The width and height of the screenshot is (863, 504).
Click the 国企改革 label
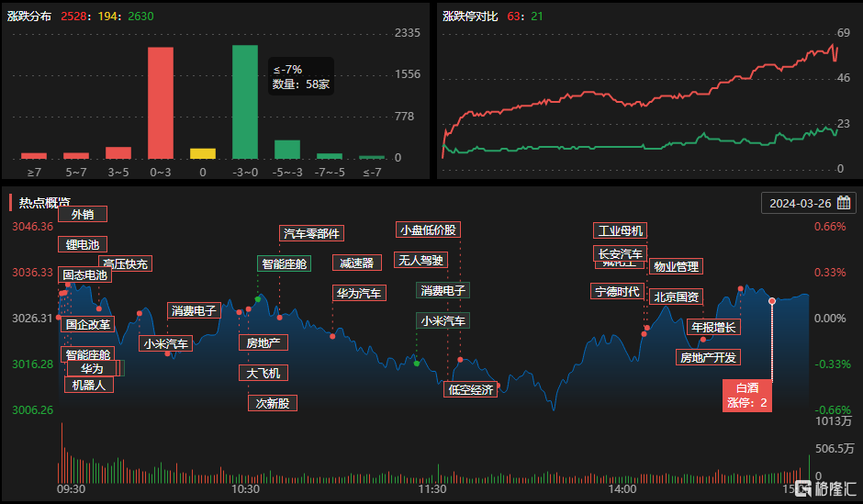(x=88, y=324)
